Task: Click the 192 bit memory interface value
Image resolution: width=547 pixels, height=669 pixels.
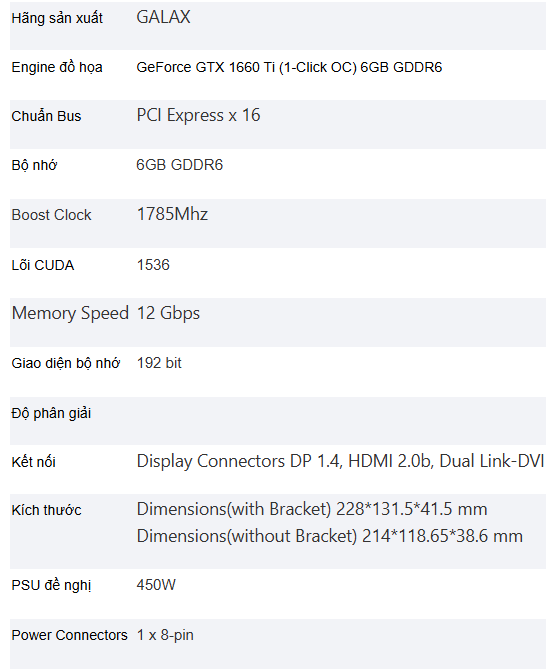Action: (159, 363)
